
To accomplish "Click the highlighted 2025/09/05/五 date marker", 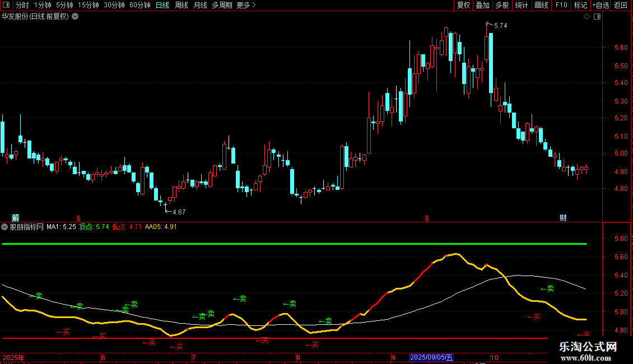I will [431, 357].
